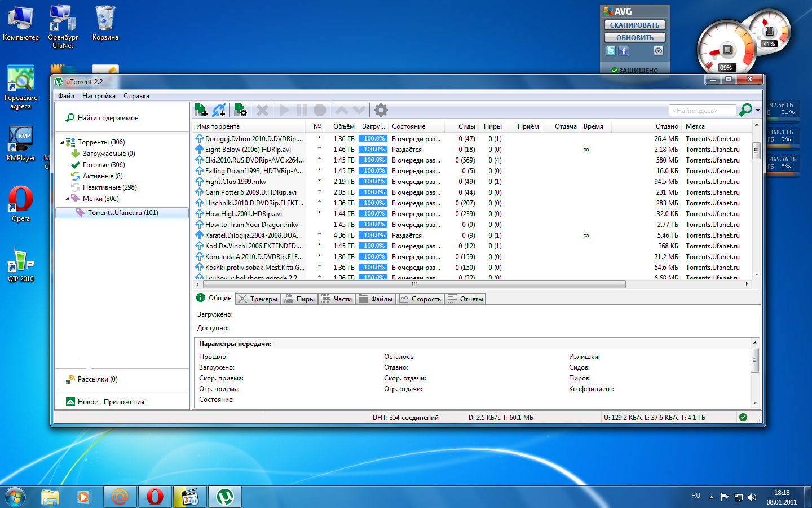Open the Файл menu
The height and width of the screenshot is (508, 812).
pos(67,96)
